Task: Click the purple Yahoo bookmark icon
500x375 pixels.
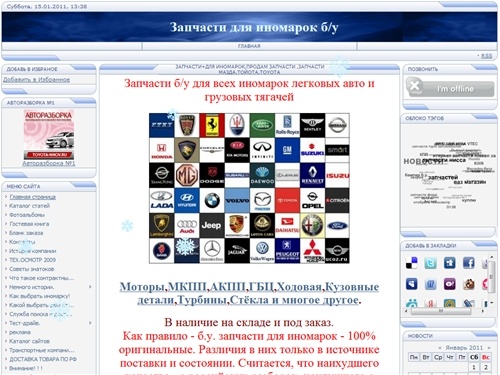Action: tap(450, 284)
